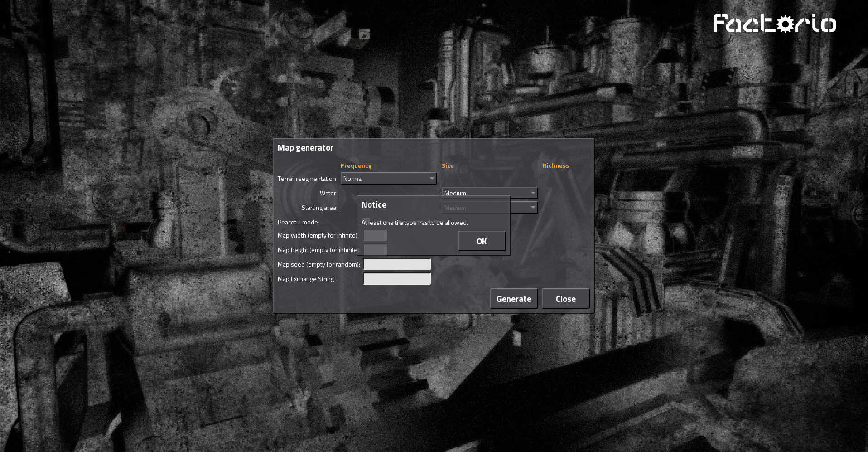Click the Size column header

[x=448, y=166]
